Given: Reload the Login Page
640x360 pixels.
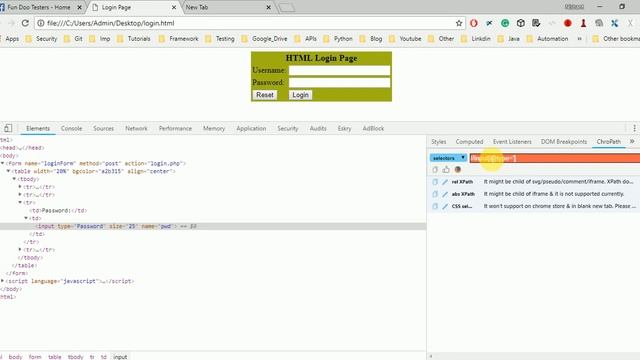Looking at the screenshot, I should point(25,23).
